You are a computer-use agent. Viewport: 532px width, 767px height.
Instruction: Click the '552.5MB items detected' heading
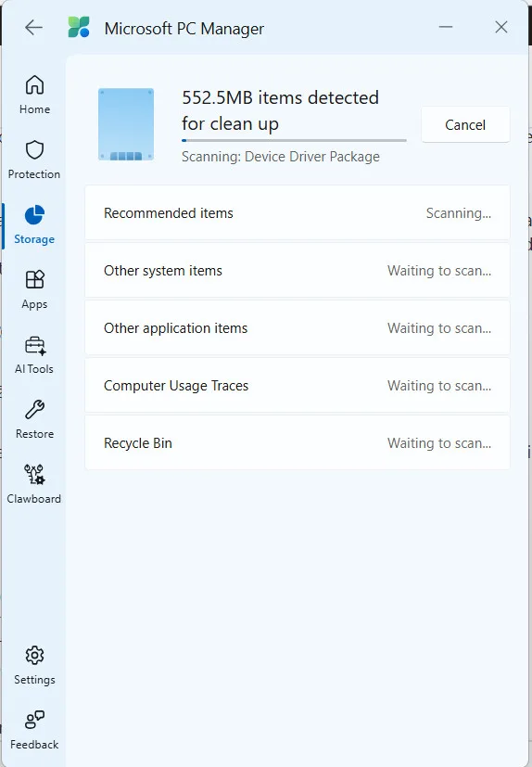pos(280,110)
